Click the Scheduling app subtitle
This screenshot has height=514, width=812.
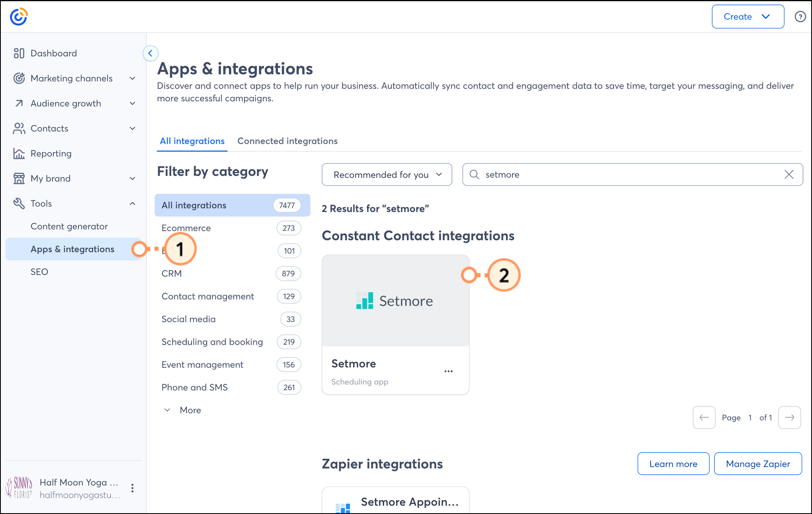click(x=360, y=382)
